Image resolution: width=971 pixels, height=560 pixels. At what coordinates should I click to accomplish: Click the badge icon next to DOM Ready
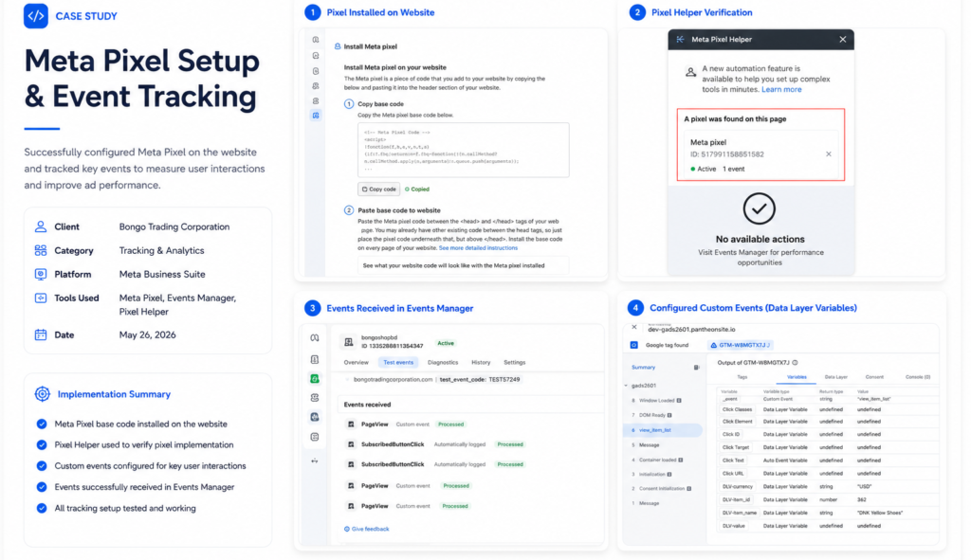point(670,415)
